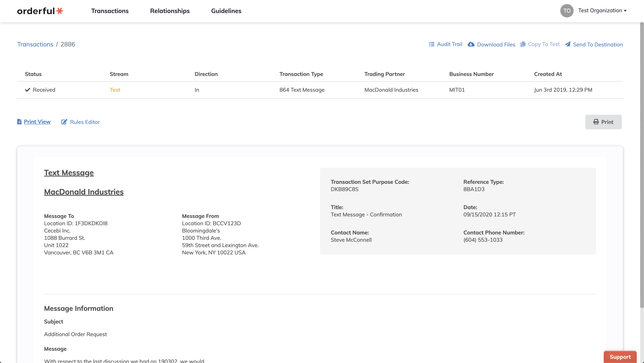Click the Text Message heading

click(x=69, y=173)
